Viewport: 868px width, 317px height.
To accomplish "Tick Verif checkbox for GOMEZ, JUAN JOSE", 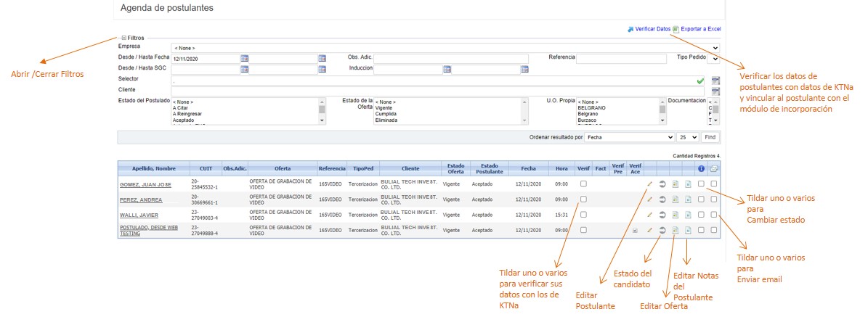I will pos(583,184).
